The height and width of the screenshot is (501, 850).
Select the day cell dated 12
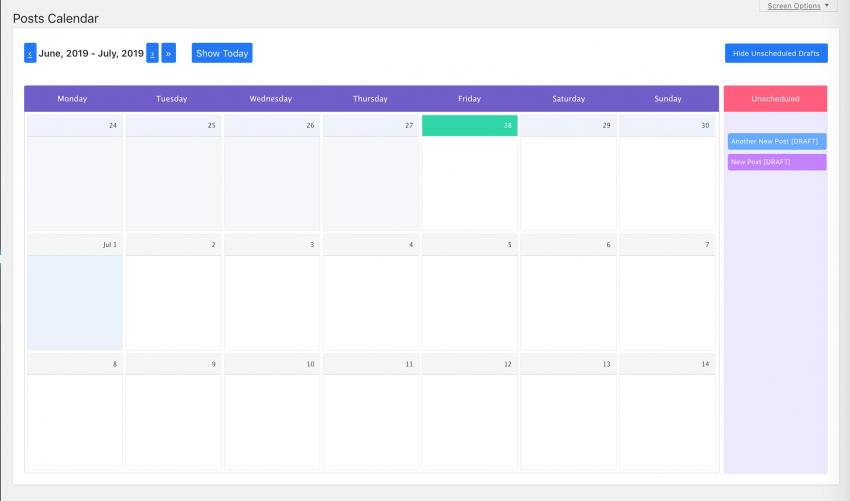coord(470,412)
